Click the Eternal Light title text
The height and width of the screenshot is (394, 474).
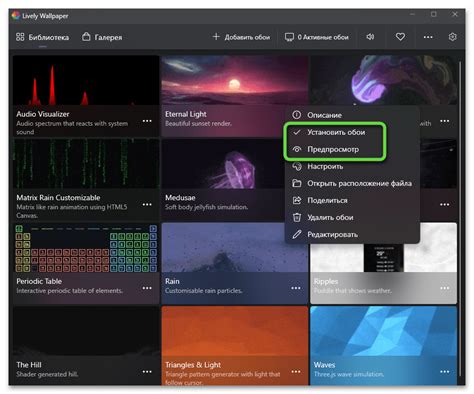[x=186, y=114]
